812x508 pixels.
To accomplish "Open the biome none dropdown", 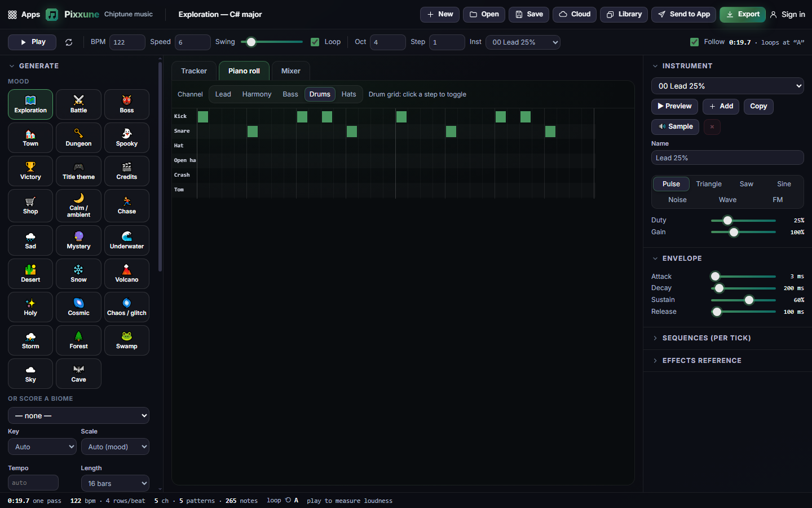I will click(78, 415).
